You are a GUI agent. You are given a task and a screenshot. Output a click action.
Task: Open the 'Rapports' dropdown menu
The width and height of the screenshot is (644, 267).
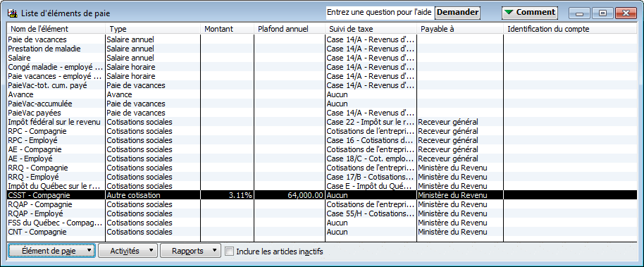(190, 251)
